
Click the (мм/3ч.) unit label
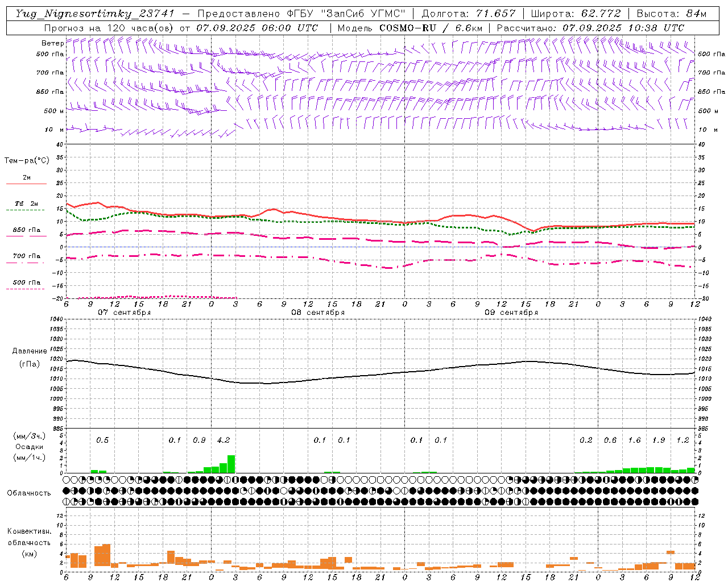30,436
